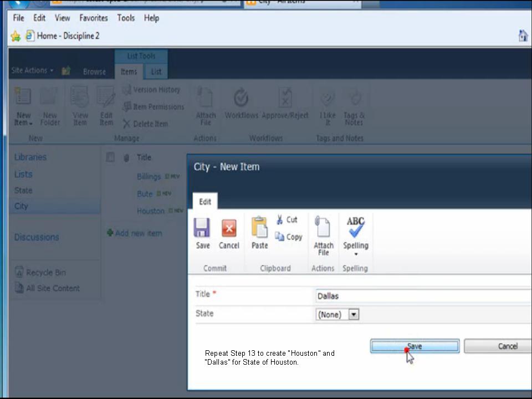The height and width of the screenshot is (399, 532).
Task: Select Delete Item in the Manage group
Action: [146, 124]
